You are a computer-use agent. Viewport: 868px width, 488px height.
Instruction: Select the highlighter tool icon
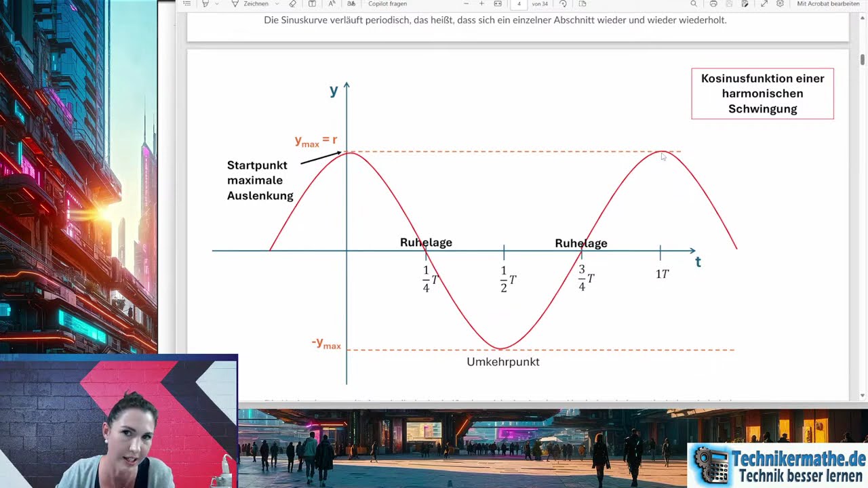coord(205,4)
